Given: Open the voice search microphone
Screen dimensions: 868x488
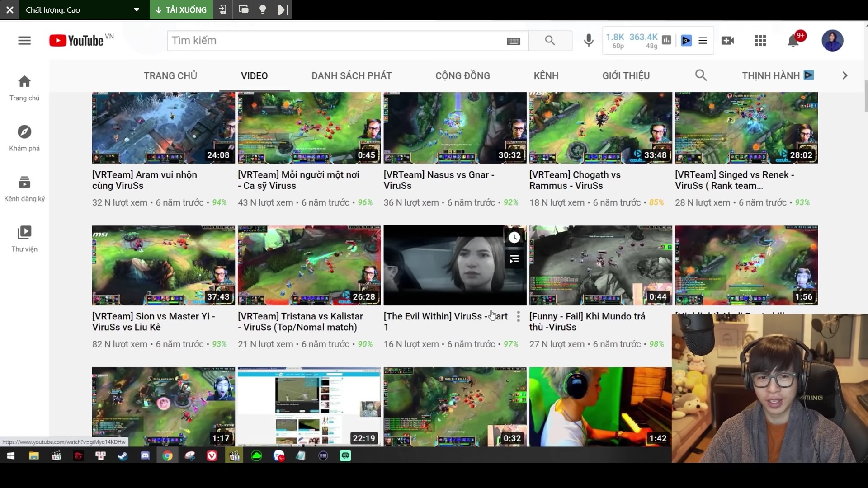Looking at the screenshot, I should (588, 40).
